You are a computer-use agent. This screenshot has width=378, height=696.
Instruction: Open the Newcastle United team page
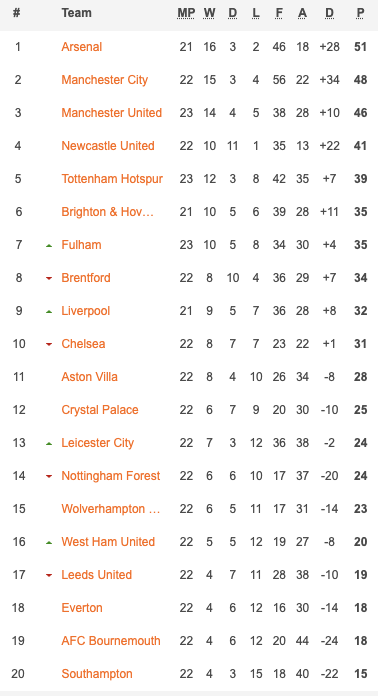point(108,146)
